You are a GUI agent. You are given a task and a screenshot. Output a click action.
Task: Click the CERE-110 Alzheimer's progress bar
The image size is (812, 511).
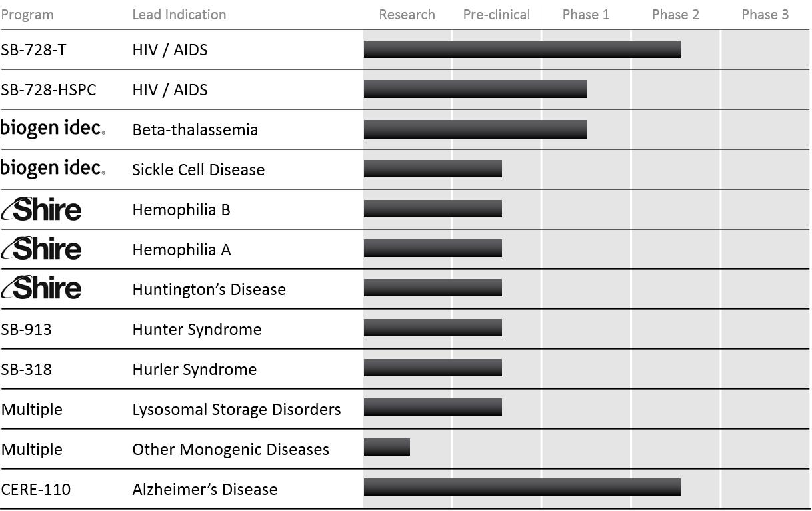(522, 488)
